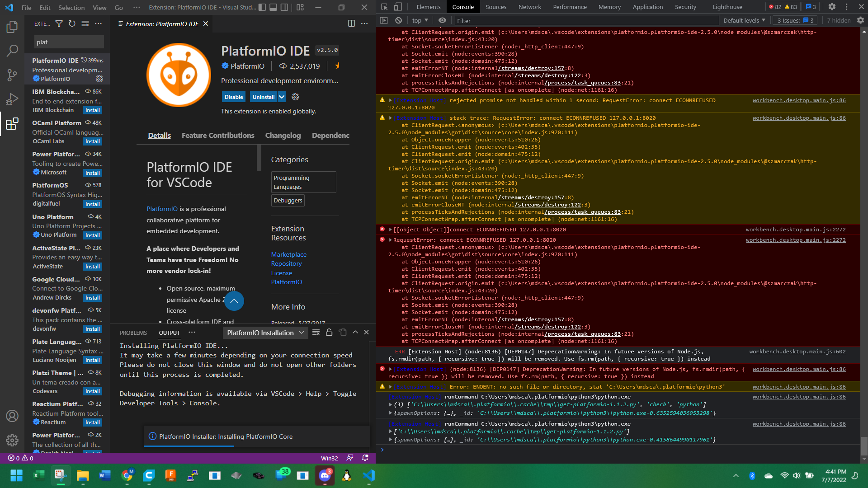Open DevTools settings gear in the top bar
This screenshot has height=488, width=868.
point(832,7)
